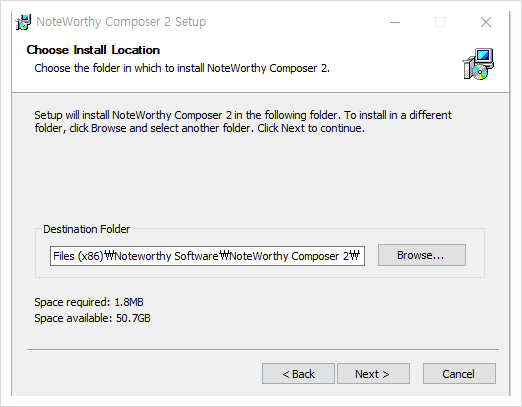Focus the Destination Folder path field
The image size is (522, 407).
[207, 256]
